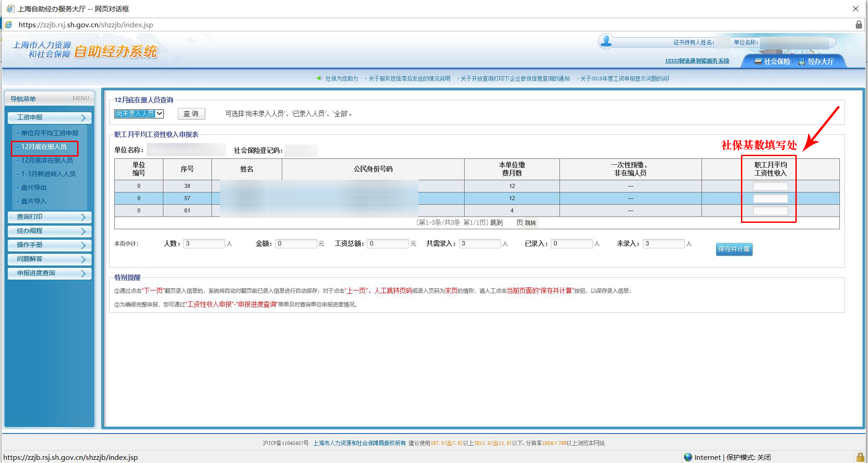Click 序号 cell 61
The image size is (868, 463).
click(x=187, y=211)
